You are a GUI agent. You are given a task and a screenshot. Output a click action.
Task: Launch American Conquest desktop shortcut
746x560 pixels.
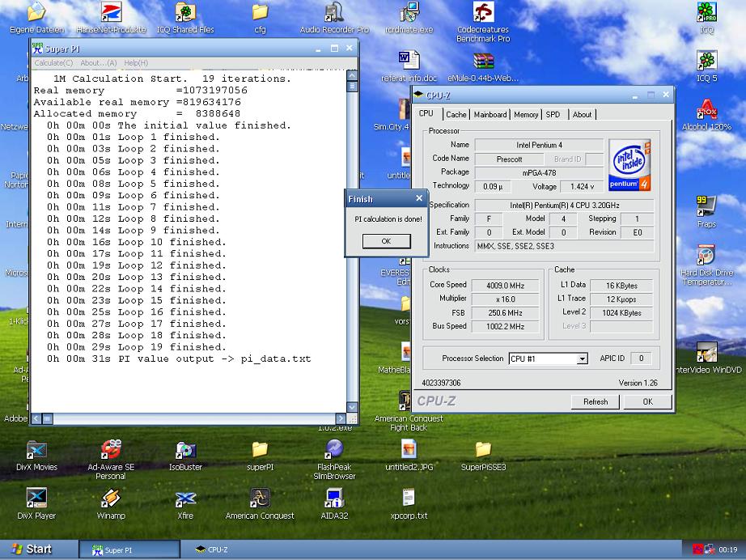pos(260,503)
